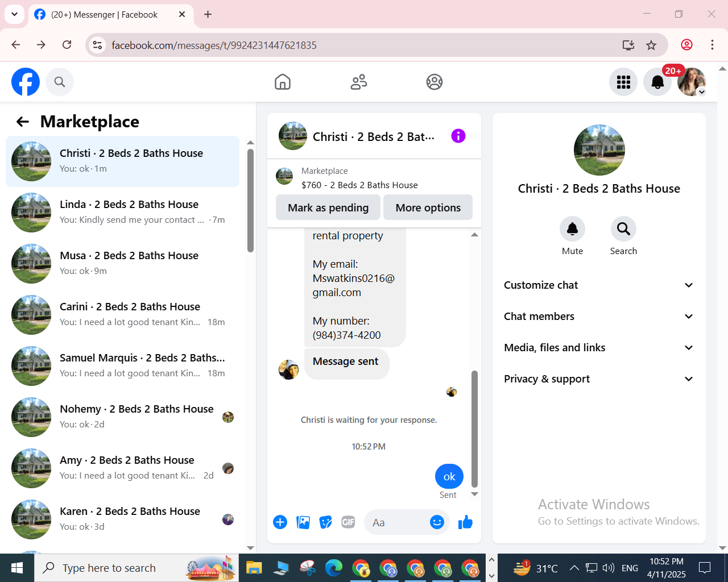Open File Explorer from the taskbar
728x582 pixels.
tap(254, 568)
